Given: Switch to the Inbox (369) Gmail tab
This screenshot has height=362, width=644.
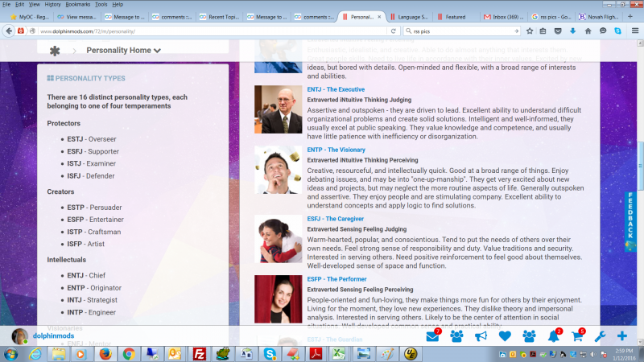Looking at the screenshot, I should pyautogui.click(x=503, y=17).
